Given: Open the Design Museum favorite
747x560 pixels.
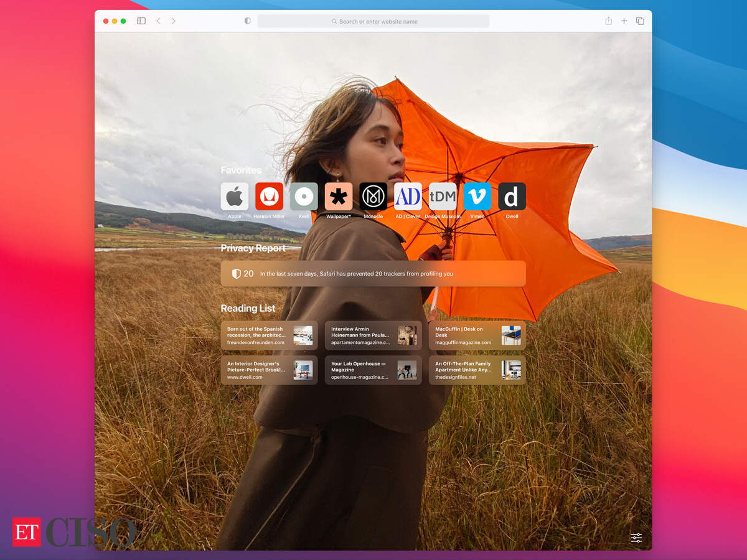Looking at the screenshot, I should (x=443, y=197).
